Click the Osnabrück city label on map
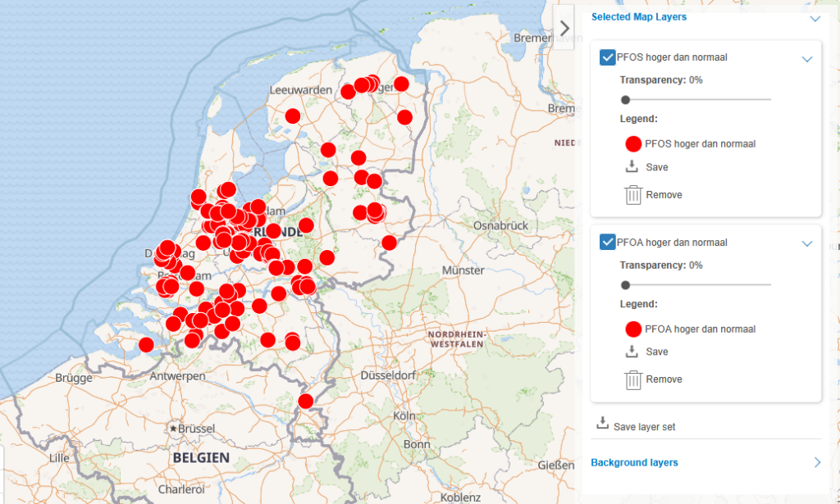Image resolution: width=840 pixels, height=504 pixels. tap(501, 226)
